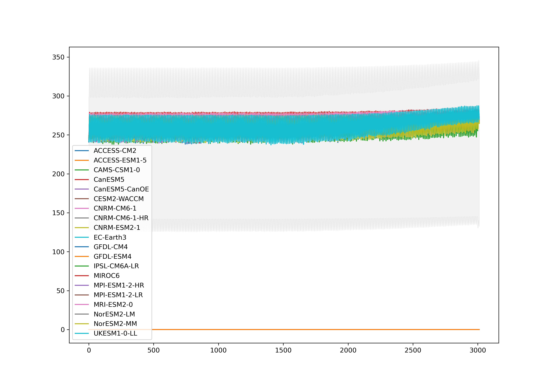Click the MIROC6 legend label
Screen dimensions: 554x392
(106, 276)
